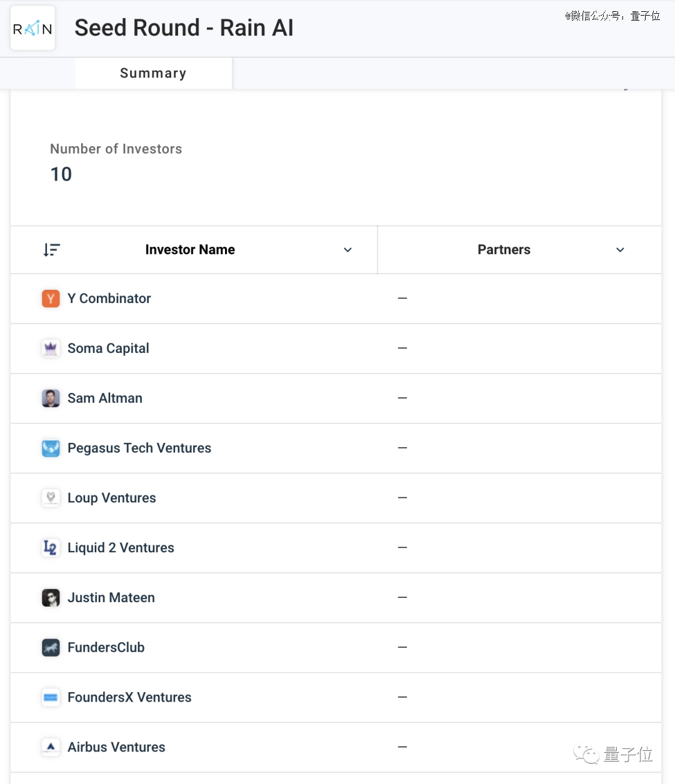675x784 pixels.
Task: Open the Y Combinator investor link
Action: 109,299
